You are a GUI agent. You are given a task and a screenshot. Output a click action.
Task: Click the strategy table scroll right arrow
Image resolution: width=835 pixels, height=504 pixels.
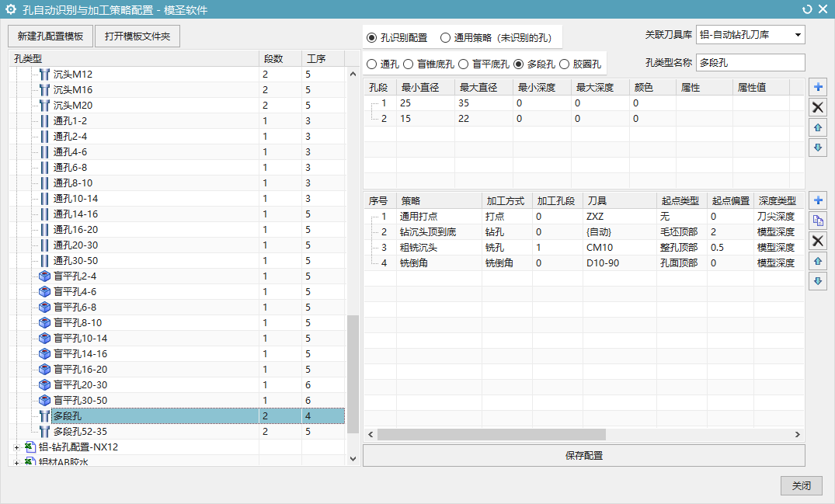tap(798, 434)
